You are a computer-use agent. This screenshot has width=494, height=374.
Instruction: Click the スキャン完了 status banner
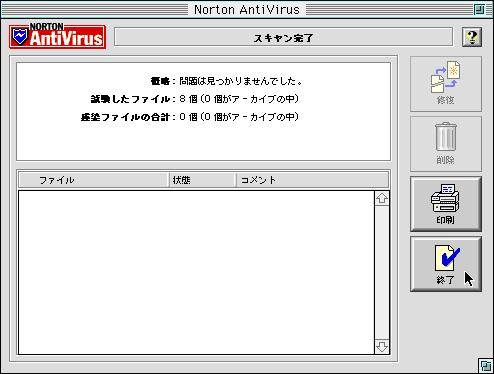pos(283,37)
